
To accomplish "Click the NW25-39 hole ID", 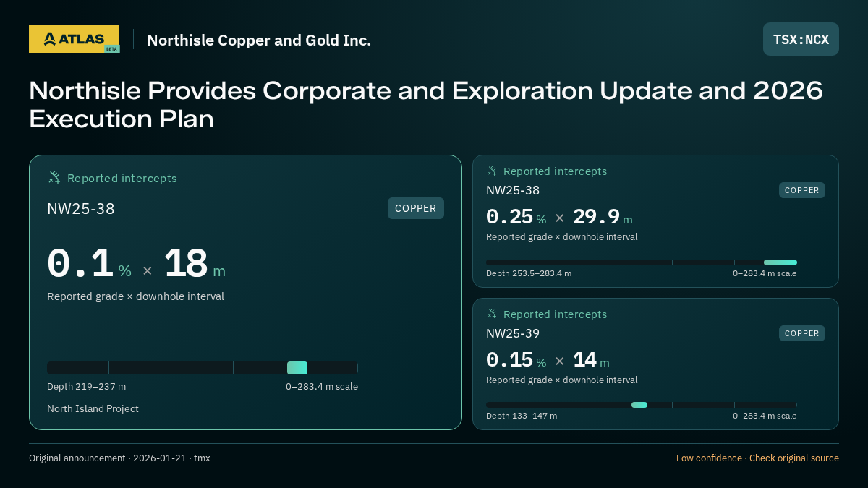I will [513, 333].
